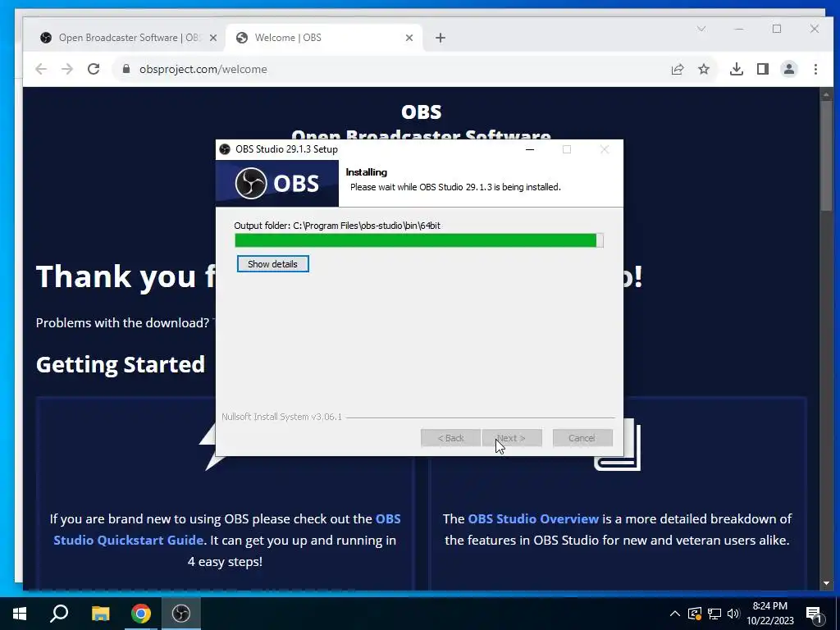Open Chrome tab search chevron
840x630 pixels.
[701, 29]
